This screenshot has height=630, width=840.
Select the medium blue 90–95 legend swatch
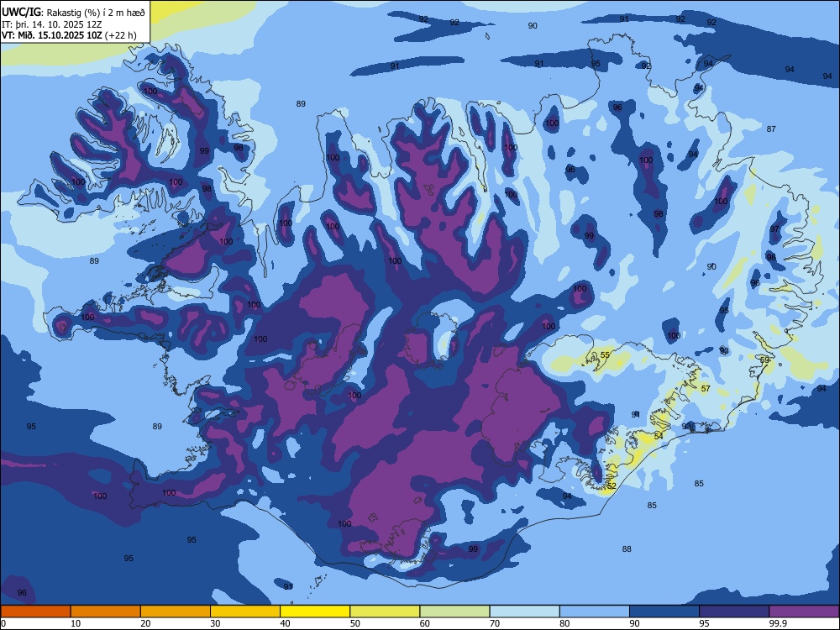[664, 612]
